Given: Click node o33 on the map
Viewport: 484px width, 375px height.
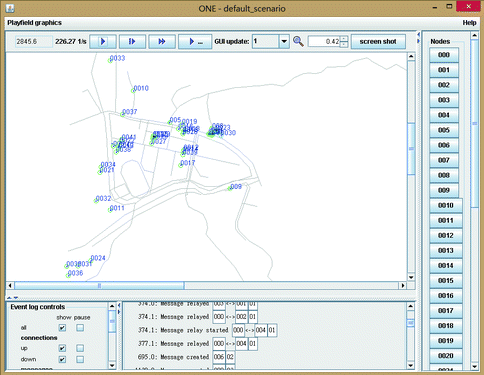Looking at the screenshot, I should 110,60.
